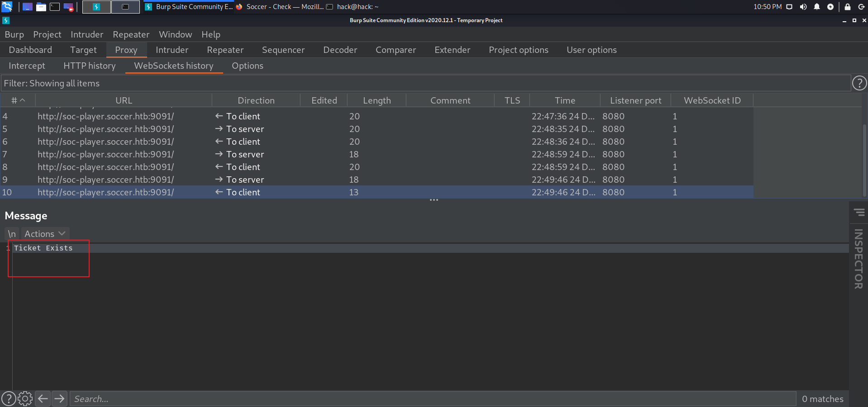Open the filter help question mark icon

click(859, 83)
